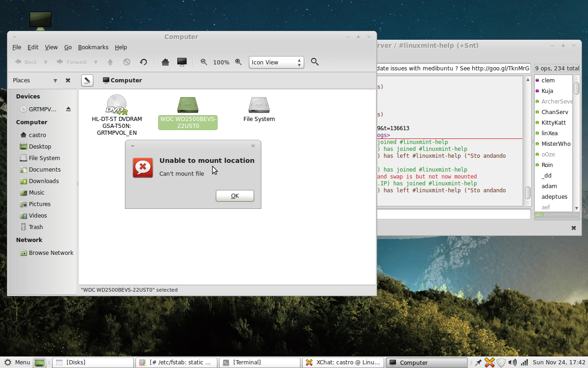Open the Places sidebar type dropdown
The height and width of the screenshot is (368, 588).
click(55, 80)
